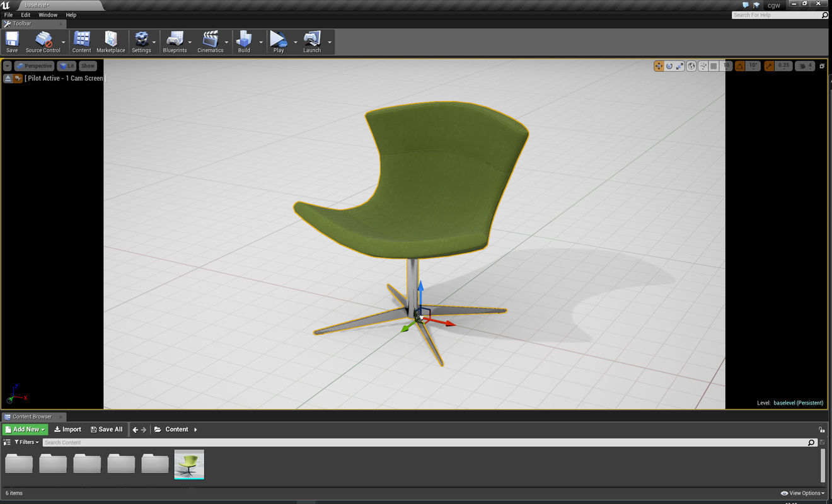Open the Perspective view mode dropdown
This screenshot has height=504, width=832.
click(34, 66)
